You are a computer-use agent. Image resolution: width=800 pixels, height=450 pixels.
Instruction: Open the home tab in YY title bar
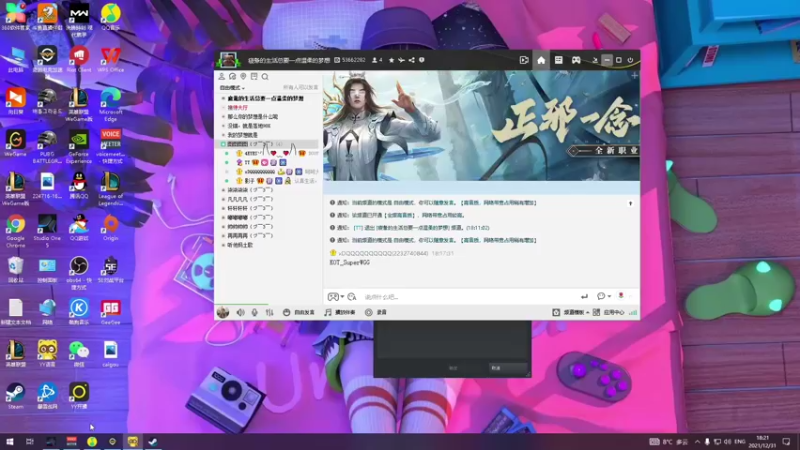(541, 60)
